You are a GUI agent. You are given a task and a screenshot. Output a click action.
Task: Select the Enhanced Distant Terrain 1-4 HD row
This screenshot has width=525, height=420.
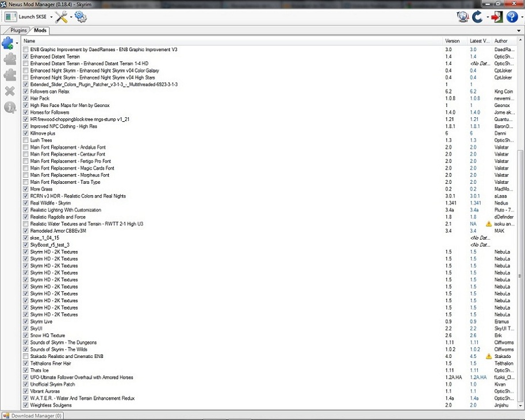click(x=270, y=64)
